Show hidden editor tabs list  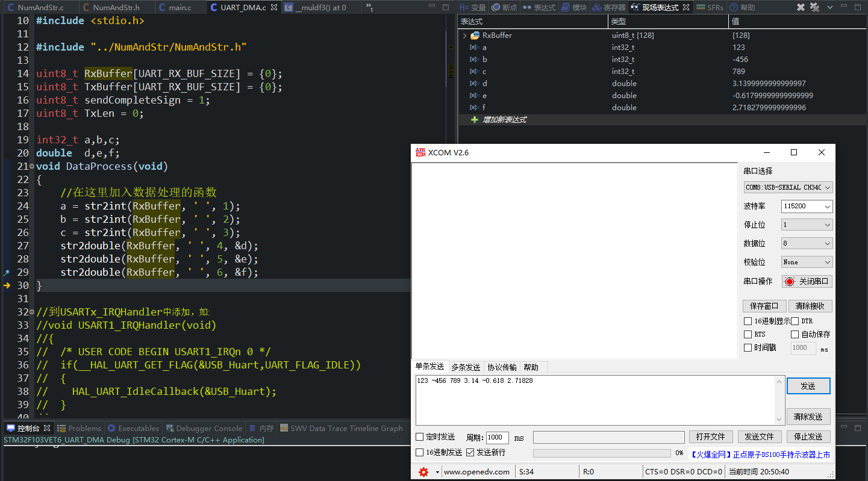[369, 8]
